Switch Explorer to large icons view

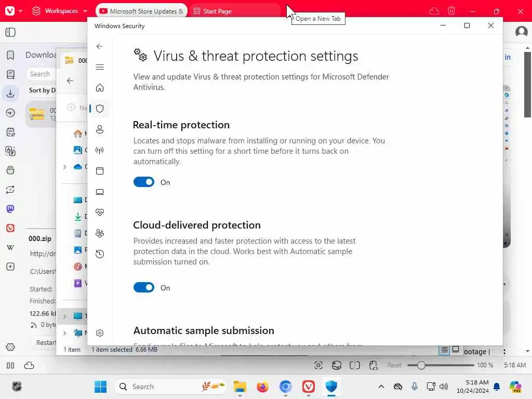(456, 349)
